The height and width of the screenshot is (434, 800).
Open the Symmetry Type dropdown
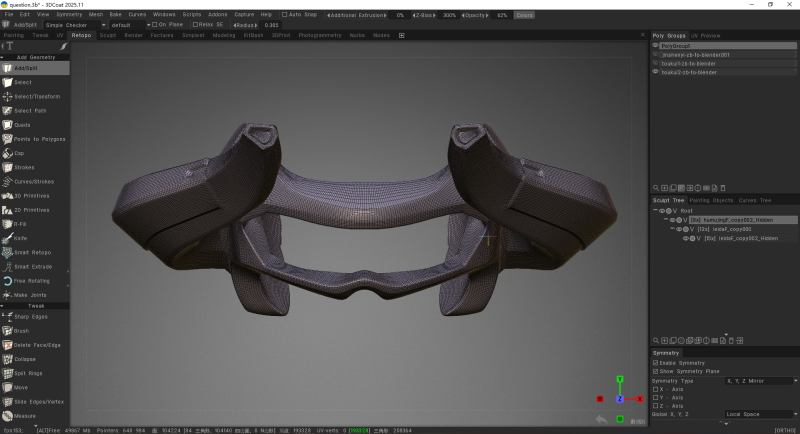[x=760, y=381]
